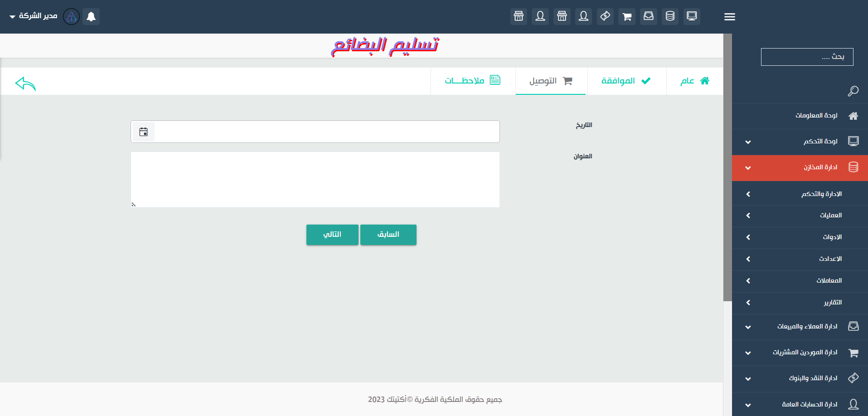Click the store icon beside shopping cart group
The height and width of the screenshot is (416, 868).
[x=562, y=16]
